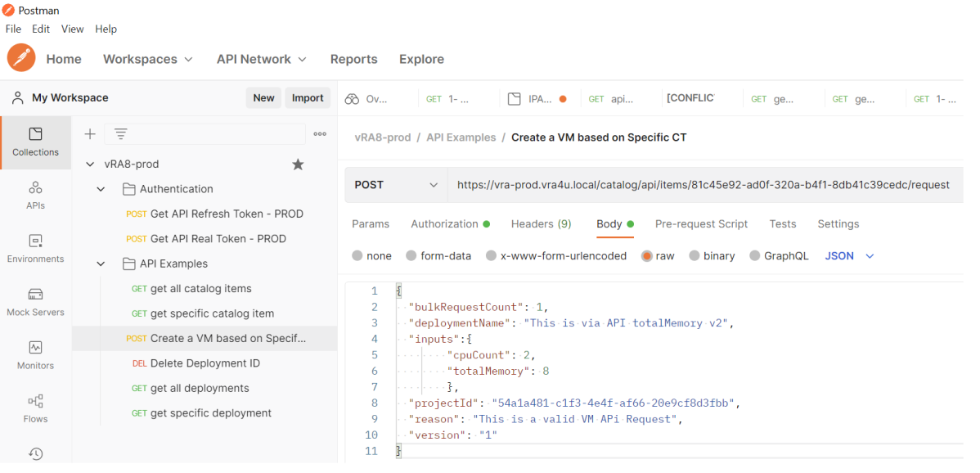This screenshot has width=980, height=473.
Task: Click the New button
Action: coord(263,98)
